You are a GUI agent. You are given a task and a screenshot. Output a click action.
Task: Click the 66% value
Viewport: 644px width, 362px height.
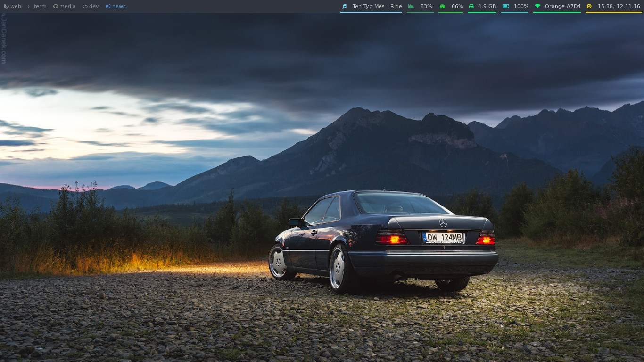[x=457, y=6]
